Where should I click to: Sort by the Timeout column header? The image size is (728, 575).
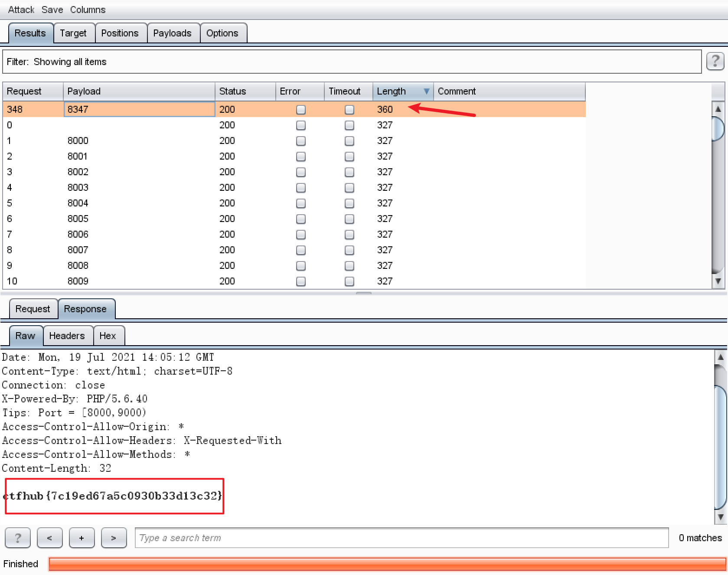[x=349, y=91]
